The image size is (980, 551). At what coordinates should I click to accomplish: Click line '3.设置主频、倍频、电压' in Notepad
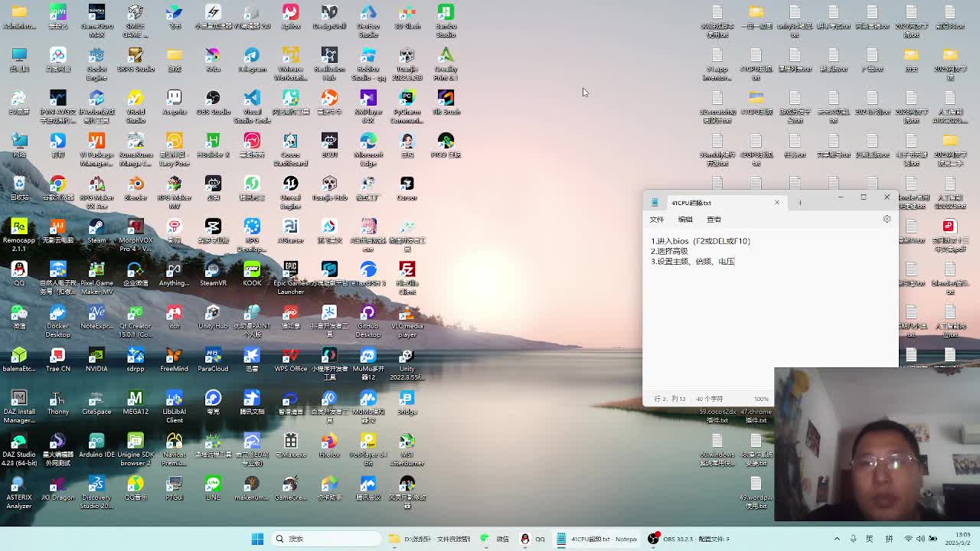tap(693, 262)
